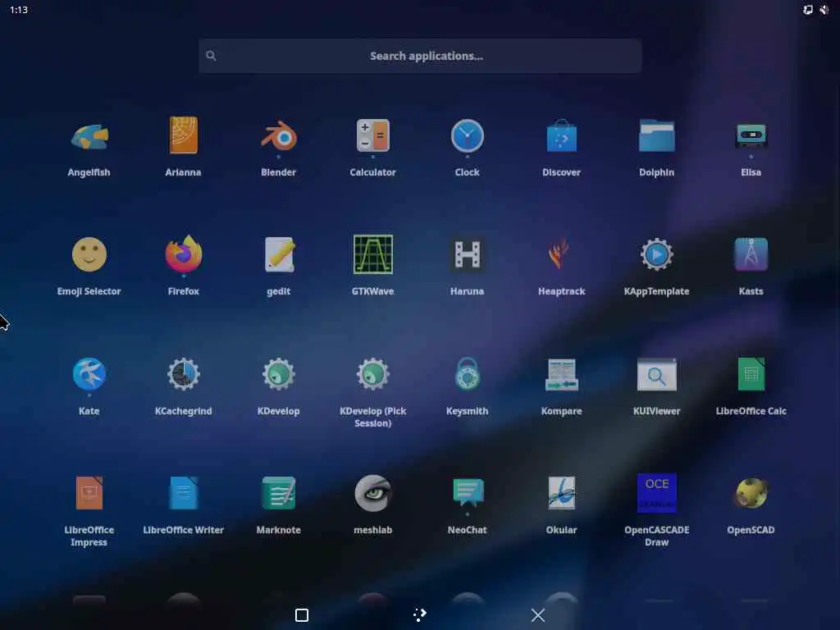
Task: Open the Keysmith authenticator
Action: pos(467,374)
